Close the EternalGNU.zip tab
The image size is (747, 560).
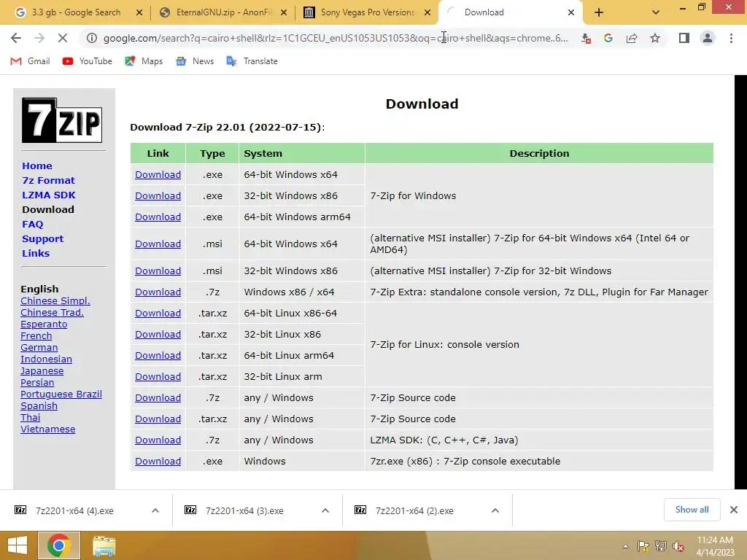coord(284,12)
